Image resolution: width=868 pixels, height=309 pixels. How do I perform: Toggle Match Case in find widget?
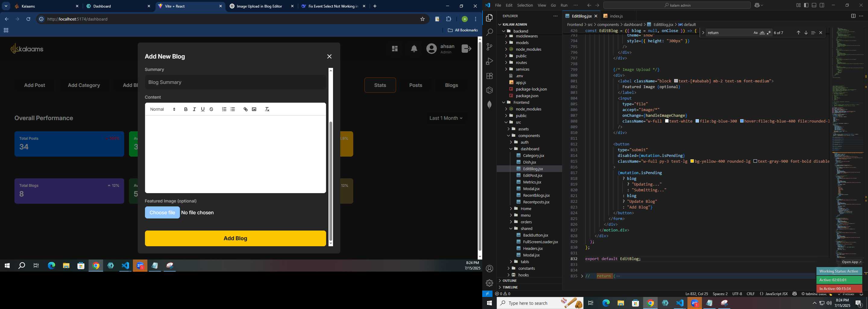pyautogui.click(x=756, y=33)
